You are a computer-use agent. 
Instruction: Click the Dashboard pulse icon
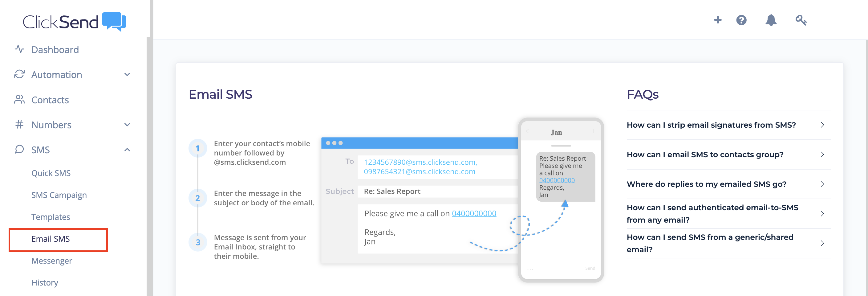click(x=19, y=49)
